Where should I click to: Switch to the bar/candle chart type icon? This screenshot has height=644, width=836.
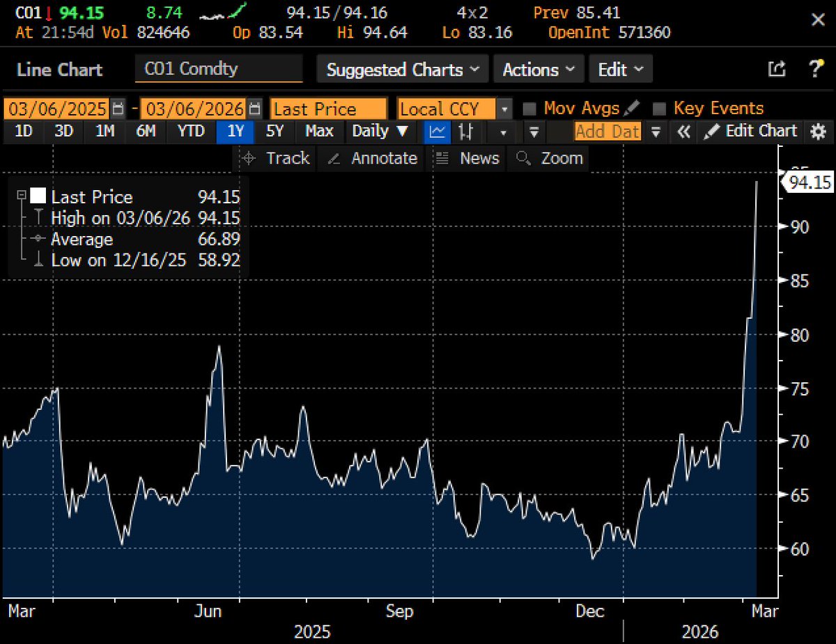[466, 131]
